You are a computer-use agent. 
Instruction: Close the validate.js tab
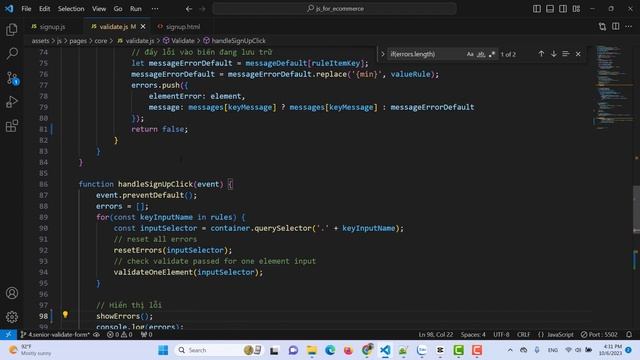coord(143,27)
